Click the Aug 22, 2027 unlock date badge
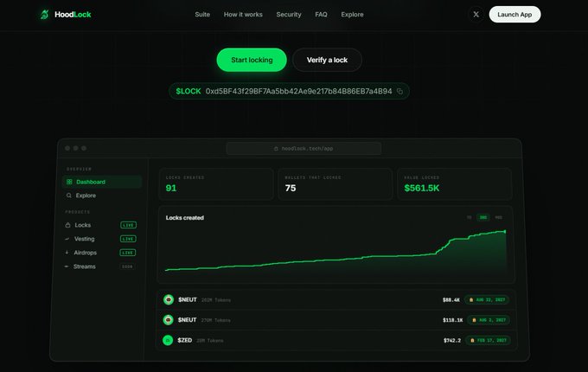 pos(487,299)
